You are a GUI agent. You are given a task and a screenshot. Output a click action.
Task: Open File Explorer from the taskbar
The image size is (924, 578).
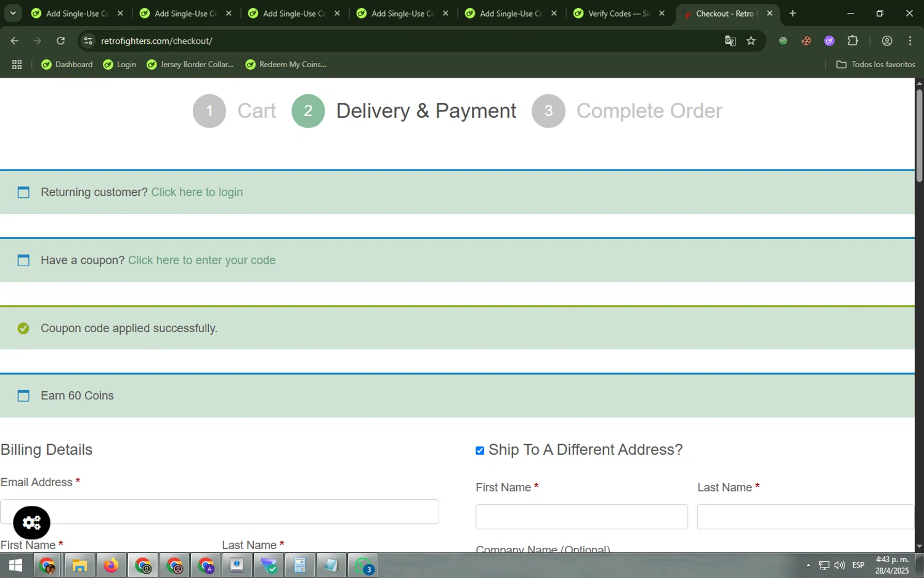click(x=79, y=565)
